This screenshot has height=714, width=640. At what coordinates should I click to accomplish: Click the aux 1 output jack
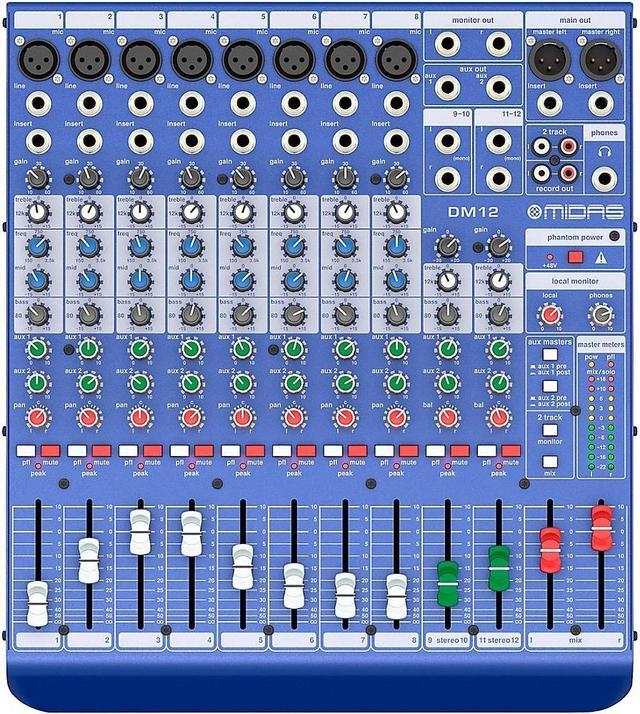(447, 87)
